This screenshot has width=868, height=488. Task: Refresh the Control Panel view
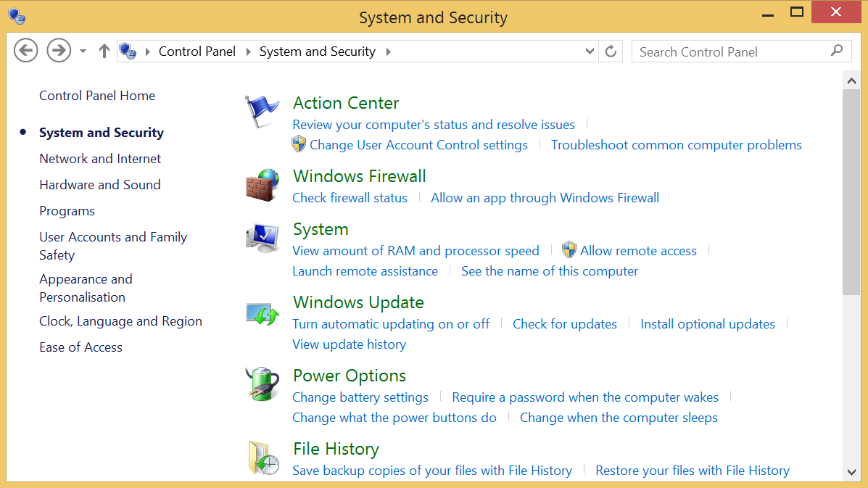611,51
